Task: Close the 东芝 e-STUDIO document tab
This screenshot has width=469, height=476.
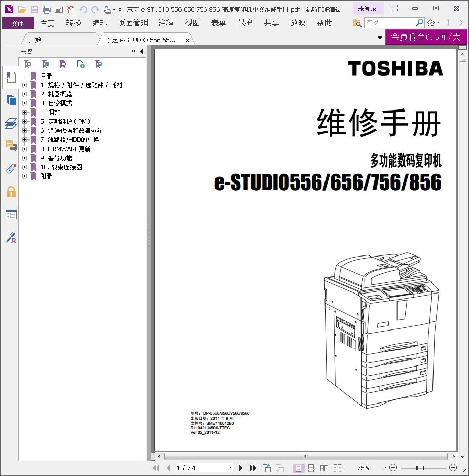Action: pos(187,40)
